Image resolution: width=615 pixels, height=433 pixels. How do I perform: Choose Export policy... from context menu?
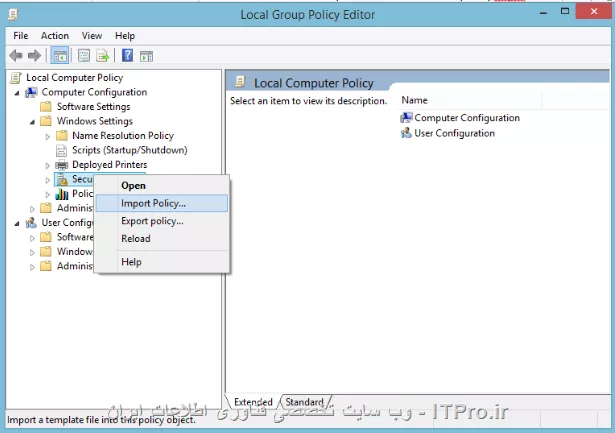click(162, 221)
